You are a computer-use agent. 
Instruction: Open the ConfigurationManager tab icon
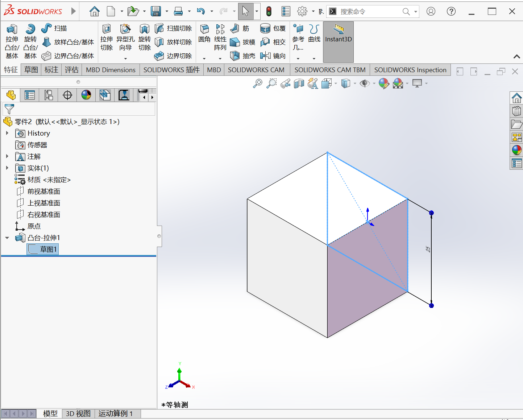[x=49, y=95]
